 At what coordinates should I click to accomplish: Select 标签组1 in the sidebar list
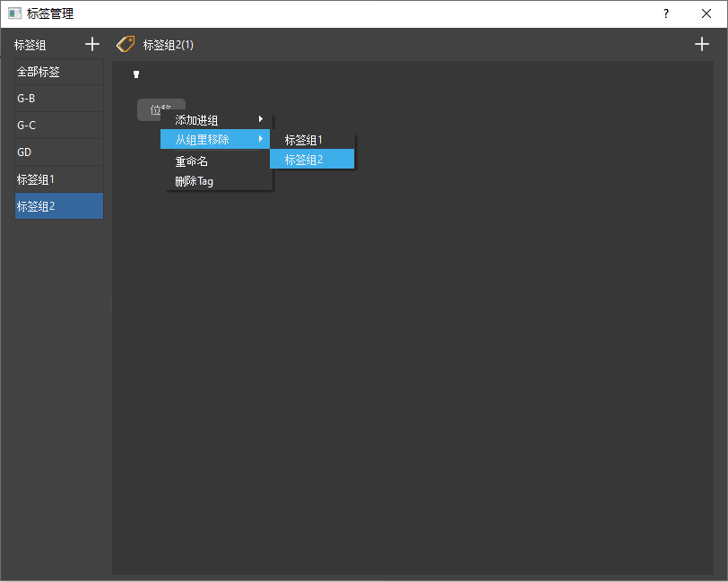[x=59, y=179]
